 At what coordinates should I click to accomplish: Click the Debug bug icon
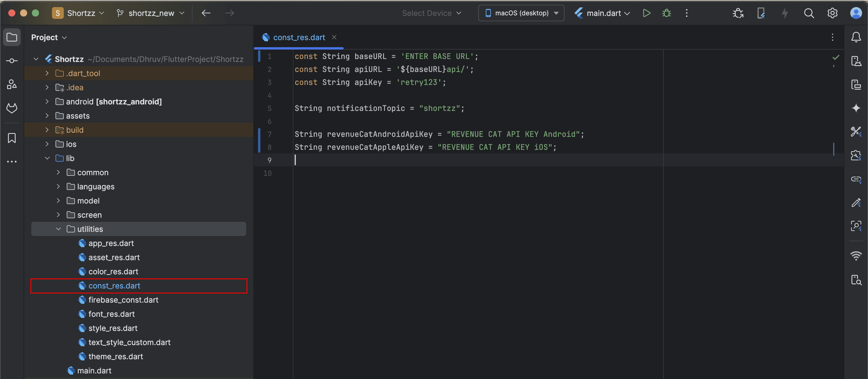(666, 13)
